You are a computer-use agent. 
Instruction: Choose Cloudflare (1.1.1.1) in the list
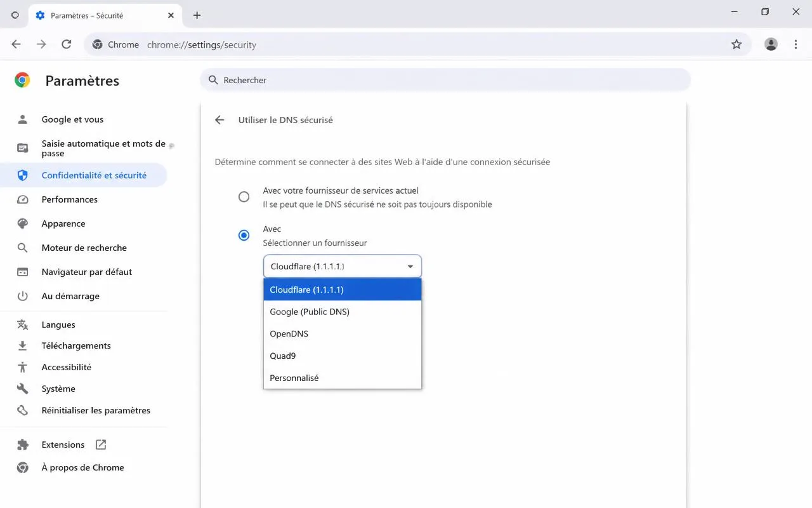click(343, 290)
